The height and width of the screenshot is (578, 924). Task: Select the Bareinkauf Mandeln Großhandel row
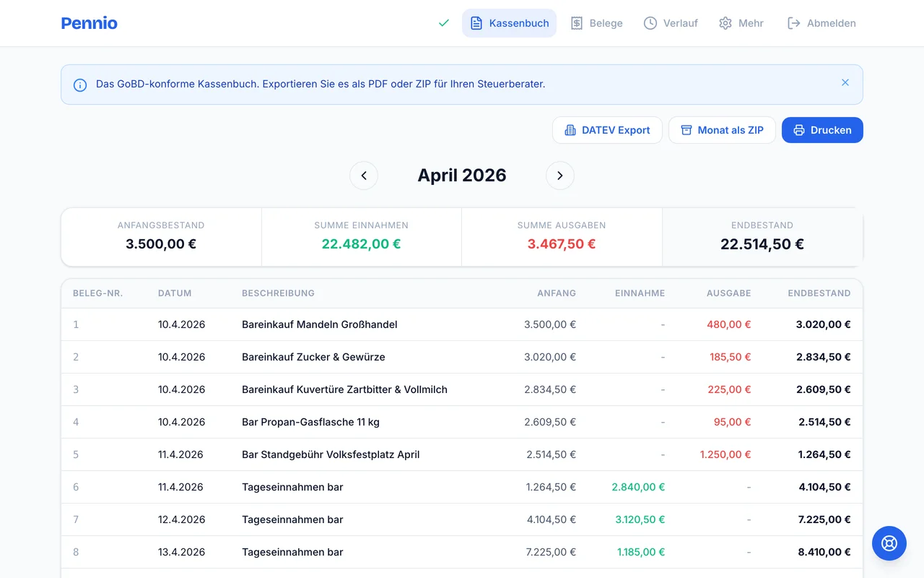pos(319,324)
